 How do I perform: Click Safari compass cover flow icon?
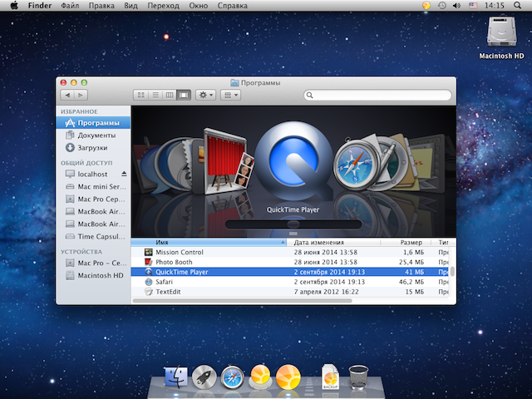(357, 167)
